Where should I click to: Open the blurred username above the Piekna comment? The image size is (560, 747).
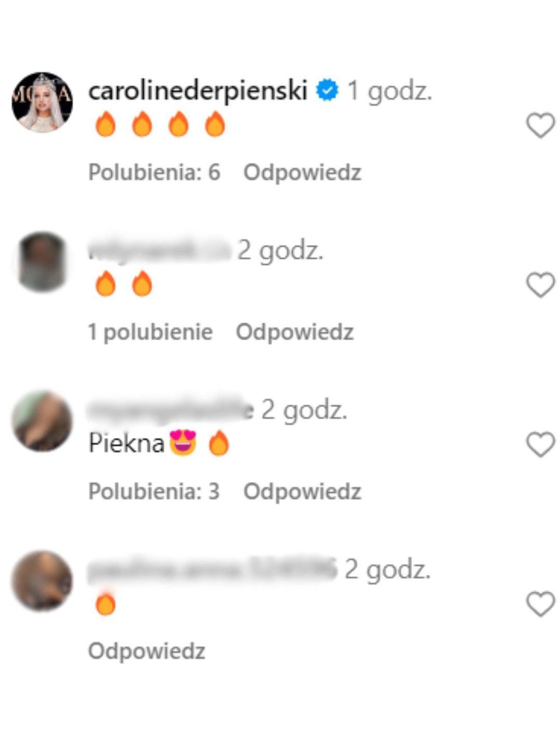(171, 410)
